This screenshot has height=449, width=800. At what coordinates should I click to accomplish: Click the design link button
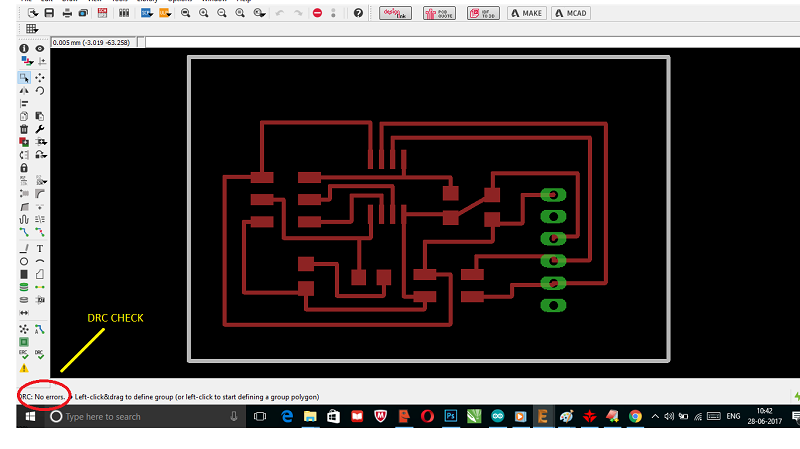[395, 13]
